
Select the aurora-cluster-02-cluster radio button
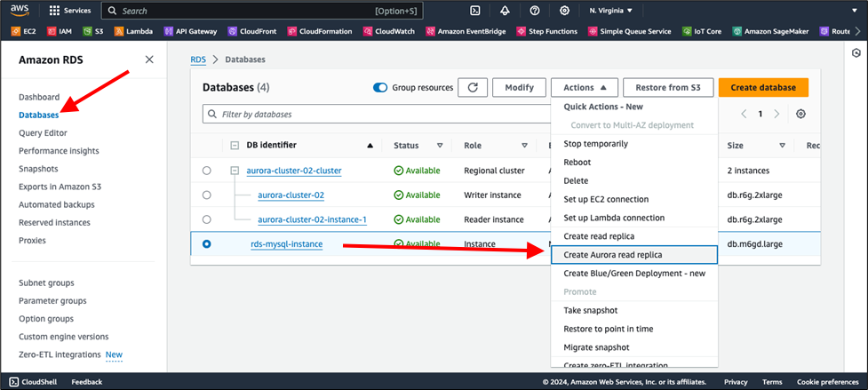coord(207,171)
